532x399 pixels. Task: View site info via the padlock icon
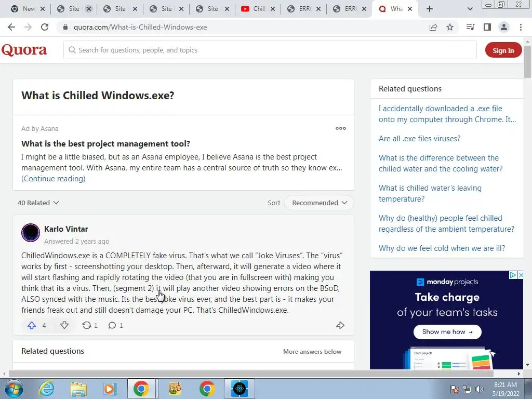click(65, 27)
